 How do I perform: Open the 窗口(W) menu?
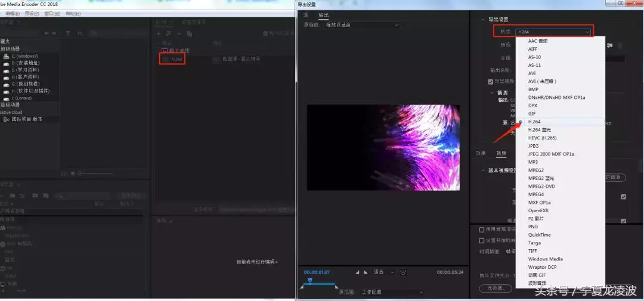click(x=52, y=14)
